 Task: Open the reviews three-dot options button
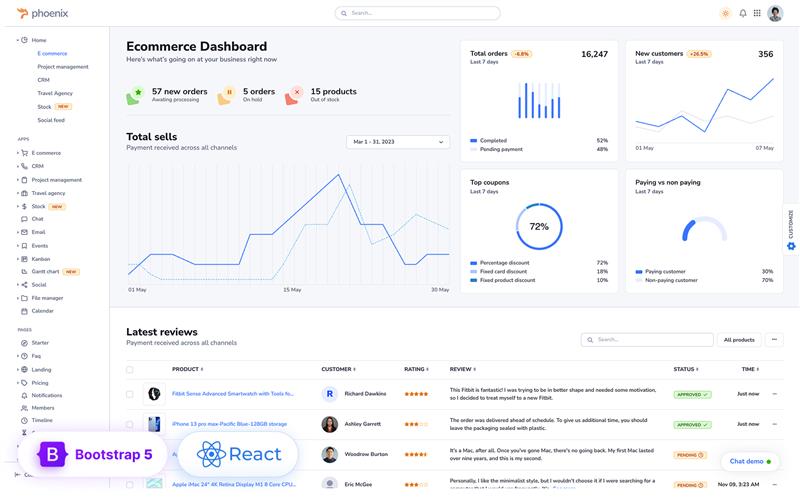774,340
